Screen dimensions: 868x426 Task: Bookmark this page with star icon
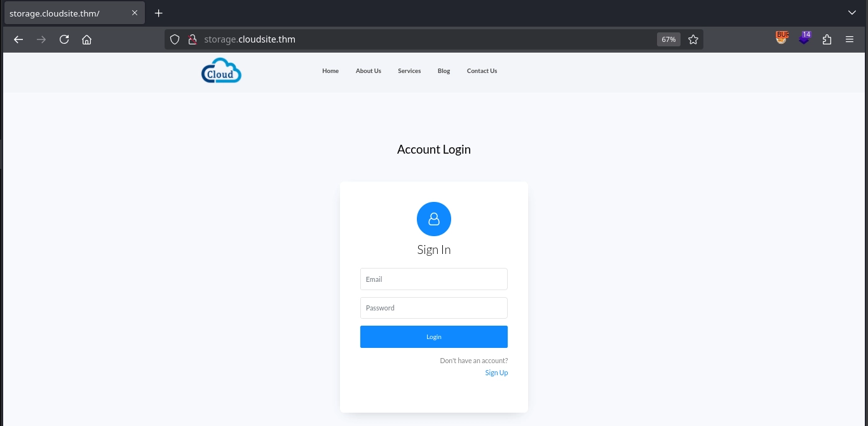tap(693, 39)
